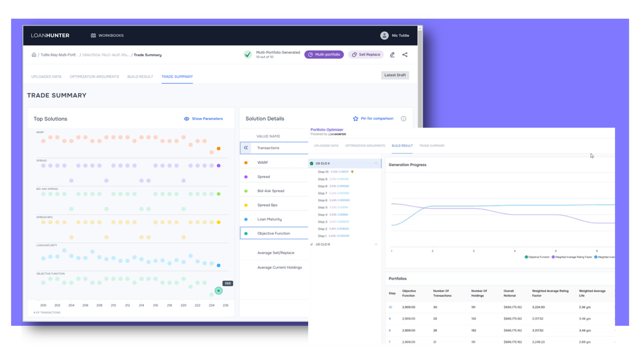Click the Multi-portfolio button
Screen dimensions: 644x362
click(x=324, y=55)
